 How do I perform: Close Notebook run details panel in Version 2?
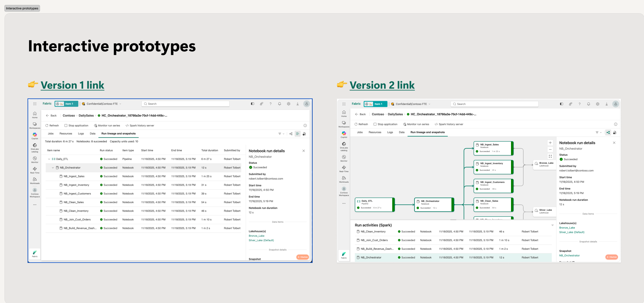(x=614, y=143)
